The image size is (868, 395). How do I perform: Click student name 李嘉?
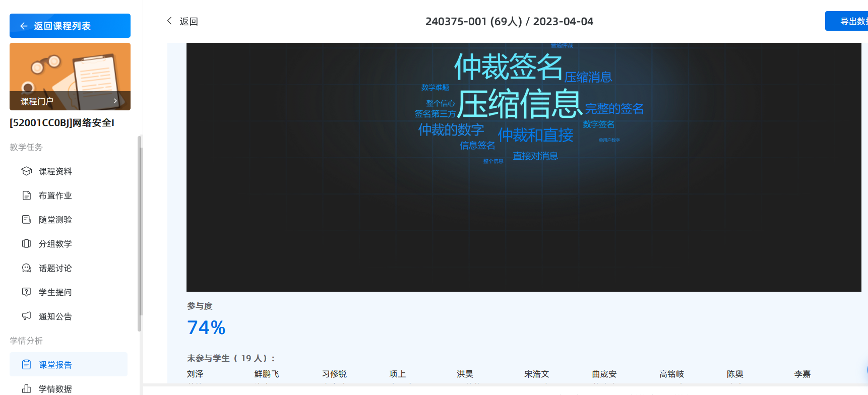point(803,374)
